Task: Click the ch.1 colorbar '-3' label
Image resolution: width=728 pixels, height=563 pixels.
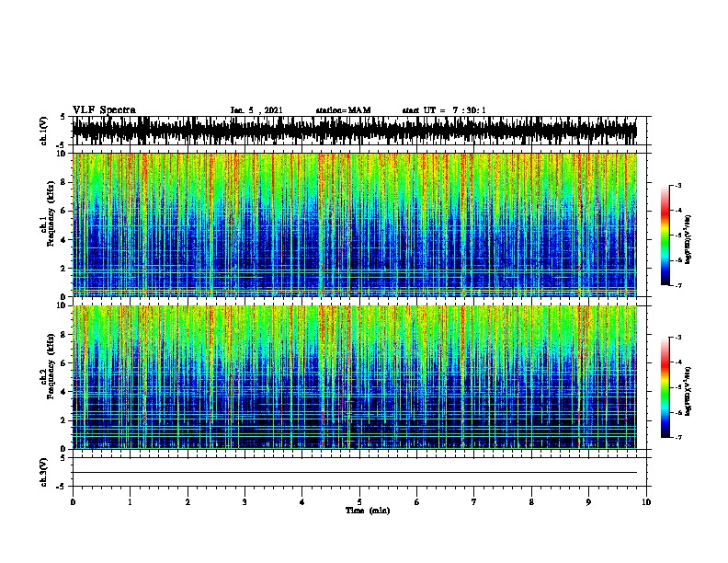Action: tap(677, 186)
